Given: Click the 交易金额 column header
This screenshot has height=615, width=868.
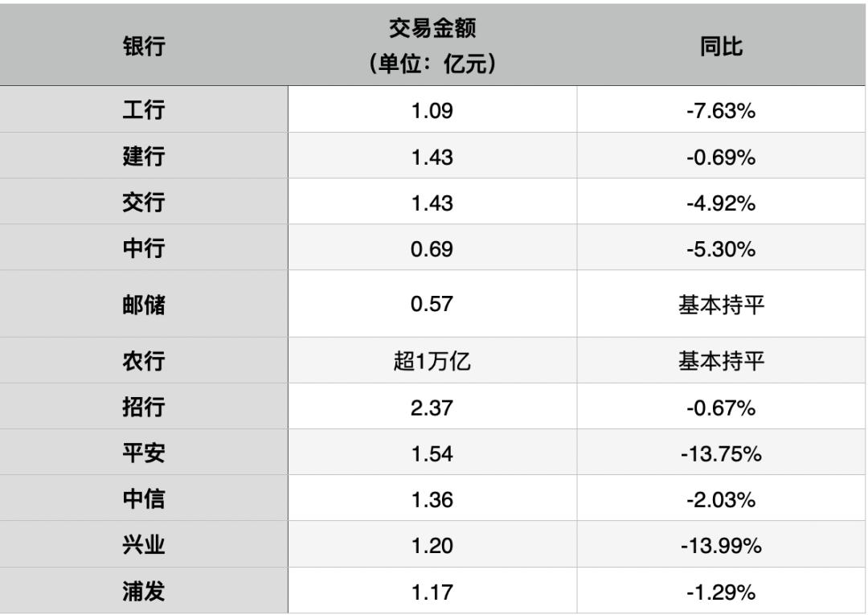Looking at the screenshot, I should pyautogui.click(x=432, y=47).
